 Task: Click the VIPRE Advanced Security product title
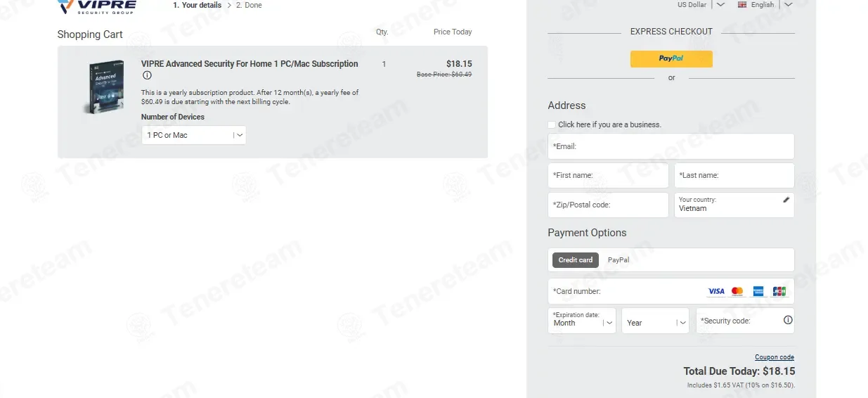tap(250, 64)
